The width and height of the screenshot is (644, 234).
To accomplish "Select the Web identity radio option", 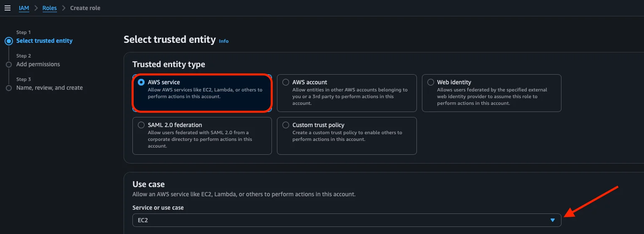I will click(x=430, y=82).
